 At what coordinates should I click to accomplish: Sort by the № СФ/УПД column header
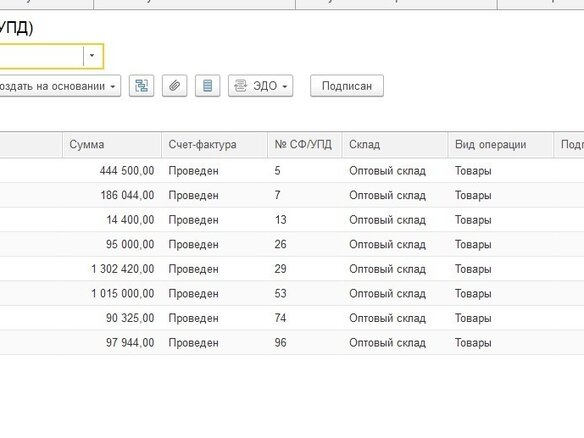coord(304,145)
